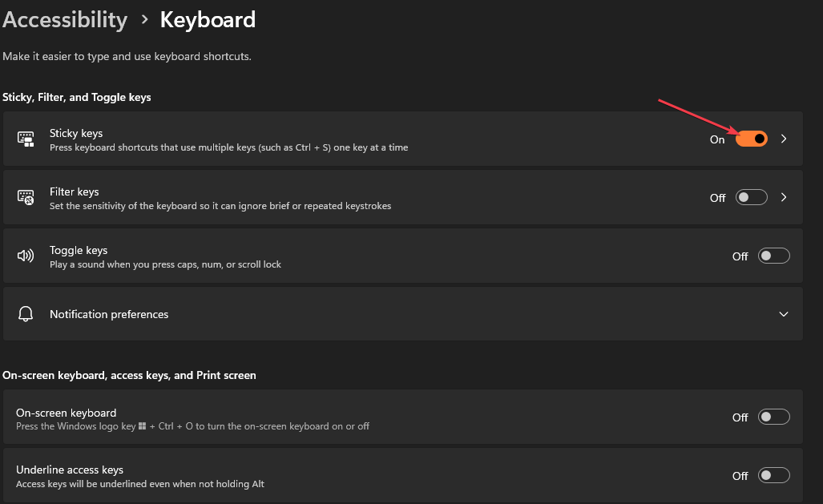Click the Filter keys keyboard icon
The width and height of the screenshot is (823, 504).
coord(26,198)
